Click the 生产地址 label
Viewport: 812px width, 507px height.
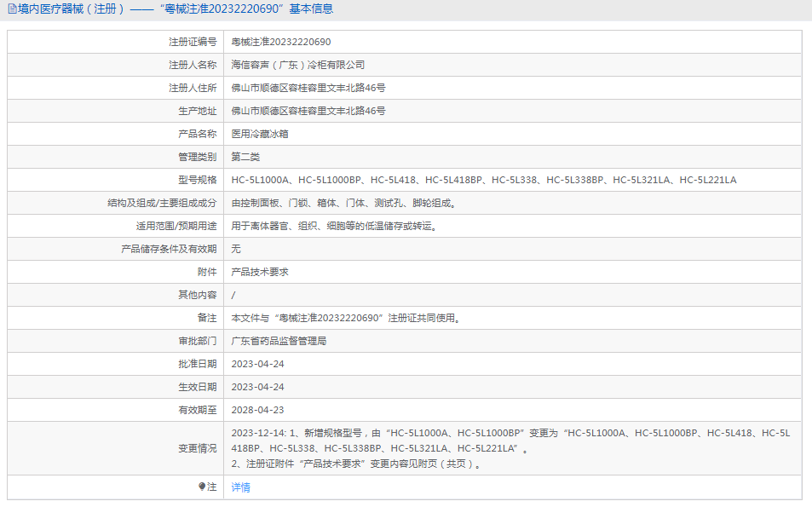(198, 111)
